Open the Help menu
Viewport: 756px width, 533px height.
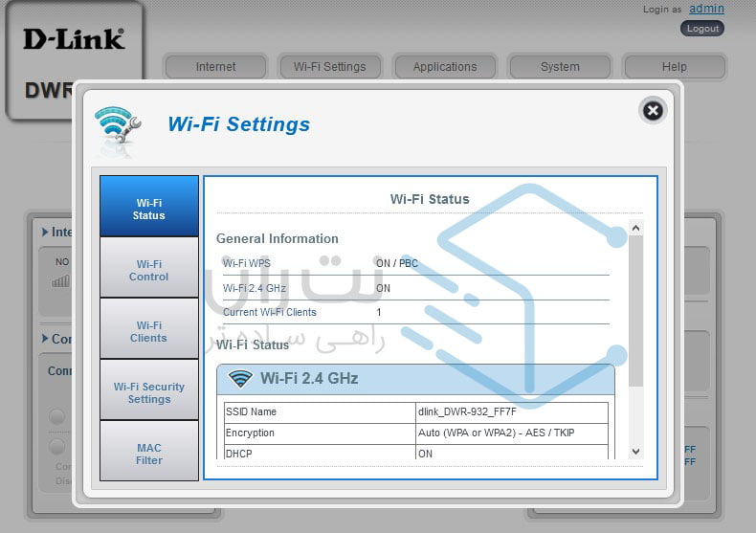(x=674, y=67)
